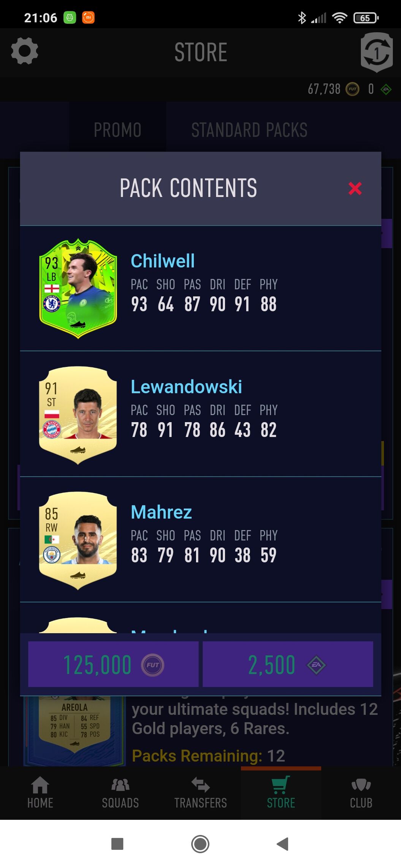Select the Mahrez player card
Screen dimensions: 401x868
click(78, 541)
